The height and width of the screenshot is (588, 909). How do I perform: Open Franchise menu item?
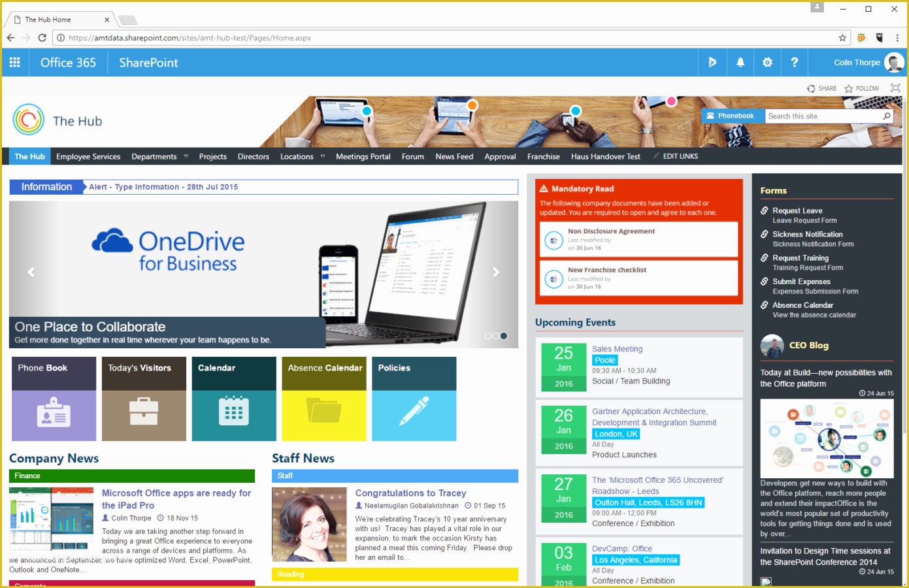click(544, 157)
